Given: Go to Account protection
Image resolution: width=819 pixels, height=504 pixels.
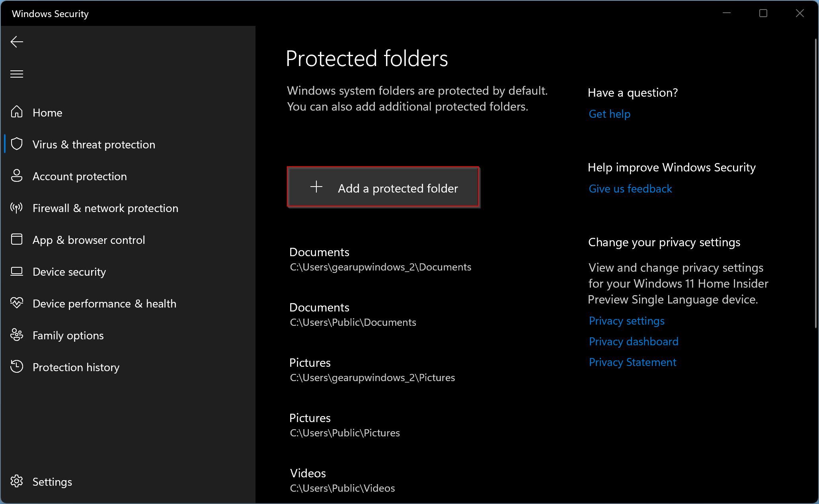Looking at the screenshot, I should pos(128,176).
